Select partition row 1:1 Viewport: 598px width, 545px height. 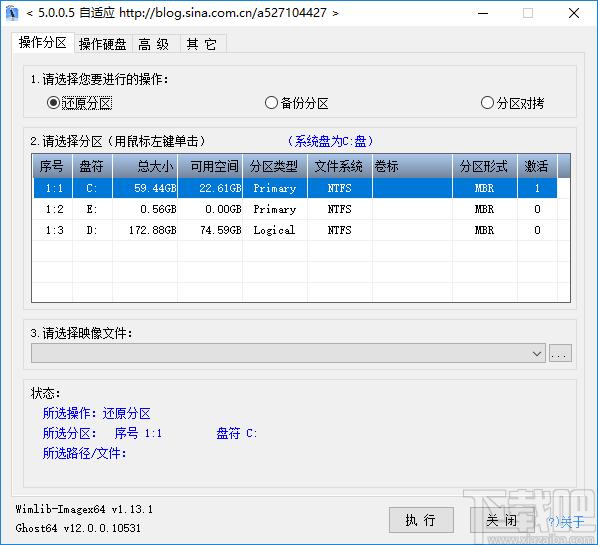pyautogui.click(x=295, y=188)
